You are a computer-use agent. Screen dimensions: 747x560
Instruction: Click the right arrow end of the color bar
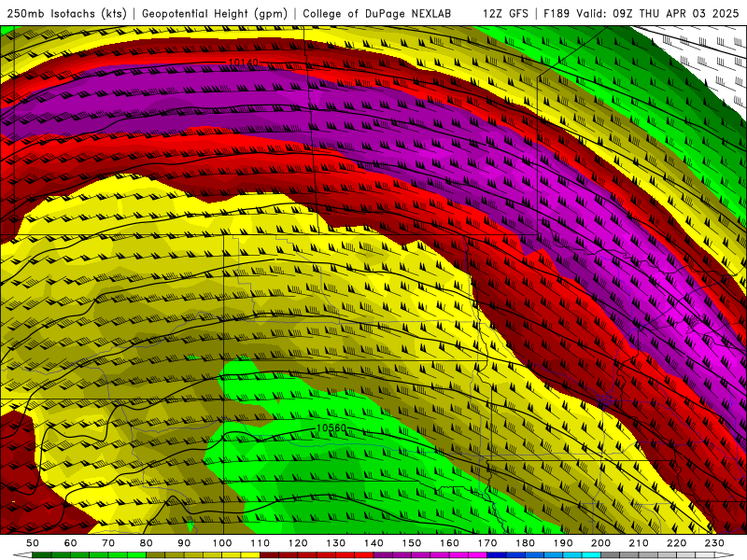725,555
